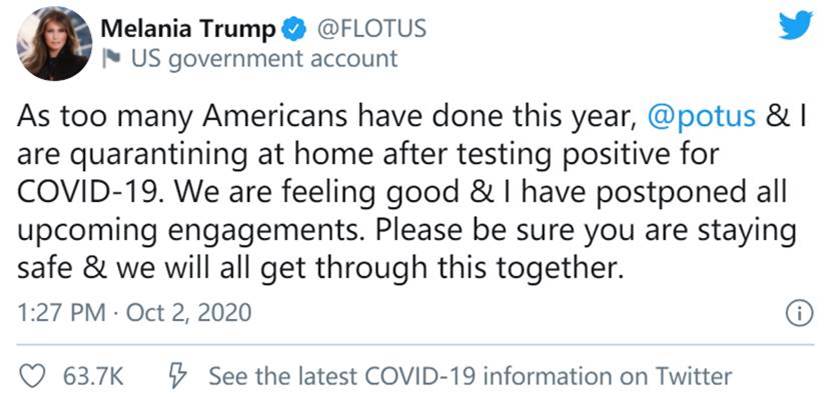Click the US government account label
Image resolution: width=831 pixels, height=397 pixels.
264,59
